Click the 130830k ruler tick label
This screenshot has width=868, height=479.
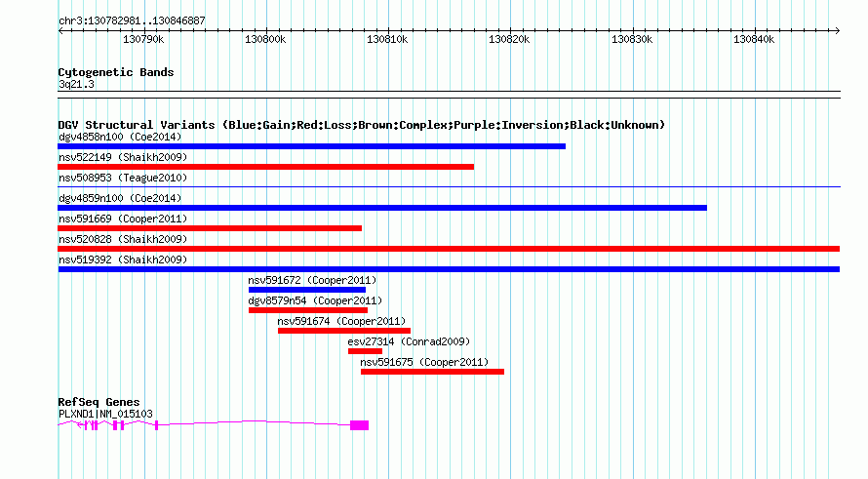coord(632,39)
